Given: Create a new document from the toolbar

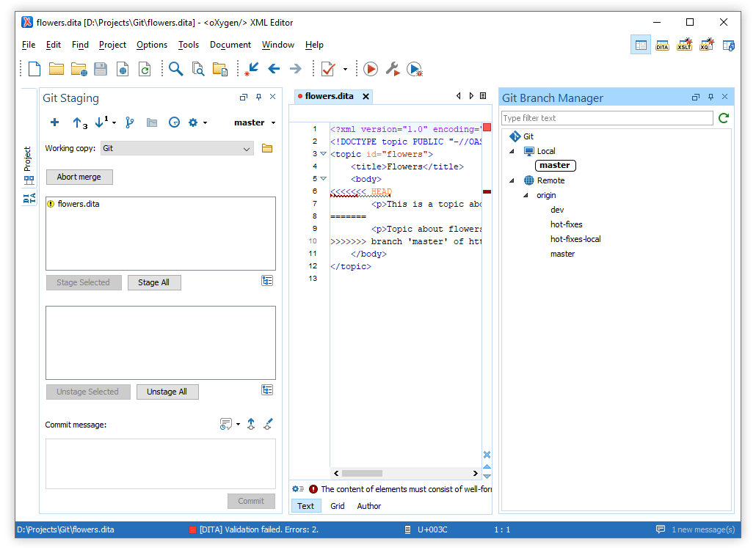Looking at the screenshot, I should pos(34,69).
